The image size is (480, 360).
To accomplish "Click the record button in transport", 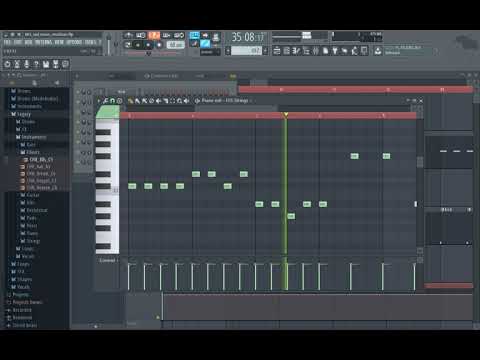I will coord(159,44).
